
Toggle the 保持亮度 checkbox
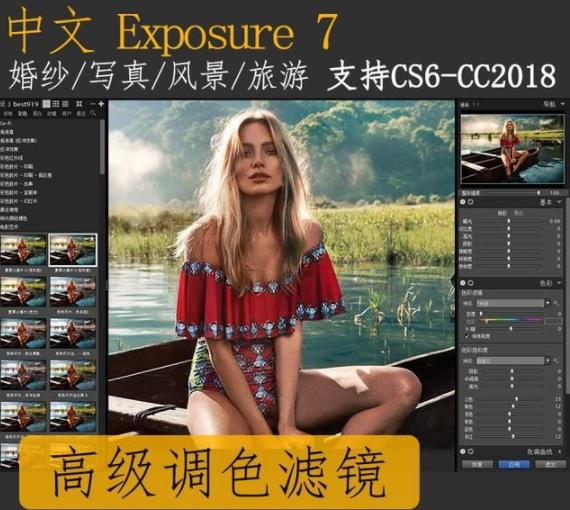(x=467, y=337)
